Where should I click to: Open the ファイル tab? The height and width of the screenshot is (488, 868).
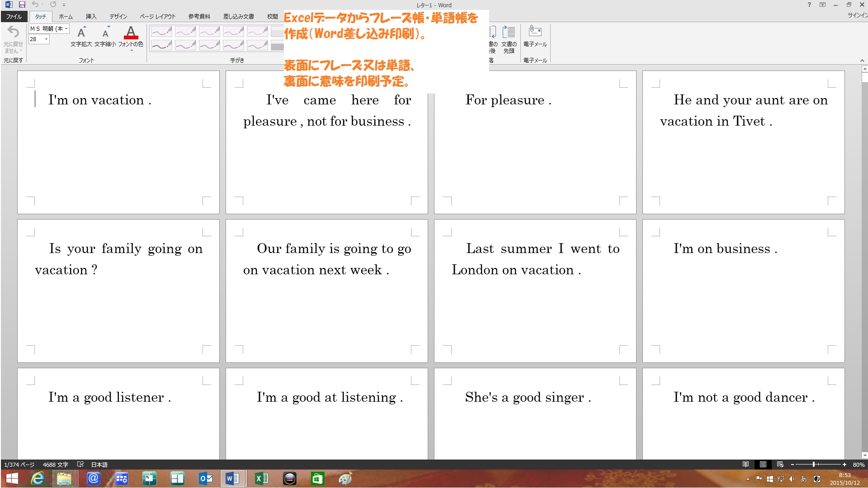14,16
